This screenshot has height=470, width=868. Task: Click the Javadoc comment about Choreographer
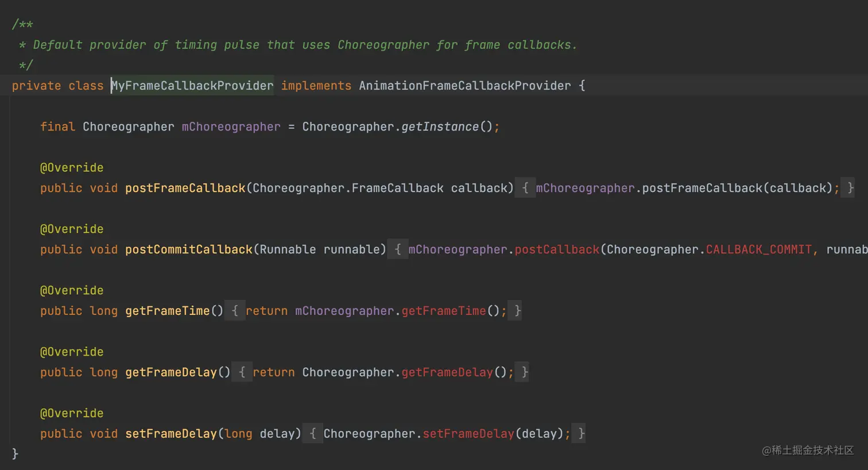(298, 45)
